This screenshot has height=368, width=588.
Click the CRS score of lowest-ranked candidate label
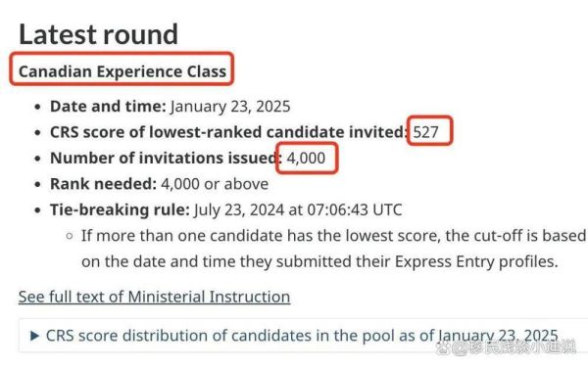[x=229, y=132]
